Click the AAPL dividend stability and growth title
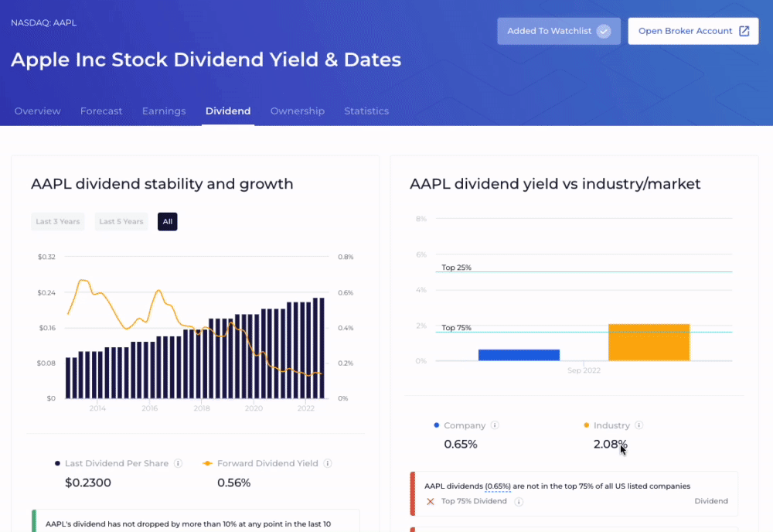Viewport: 773px width, 532px height. (x=162, y=184)
